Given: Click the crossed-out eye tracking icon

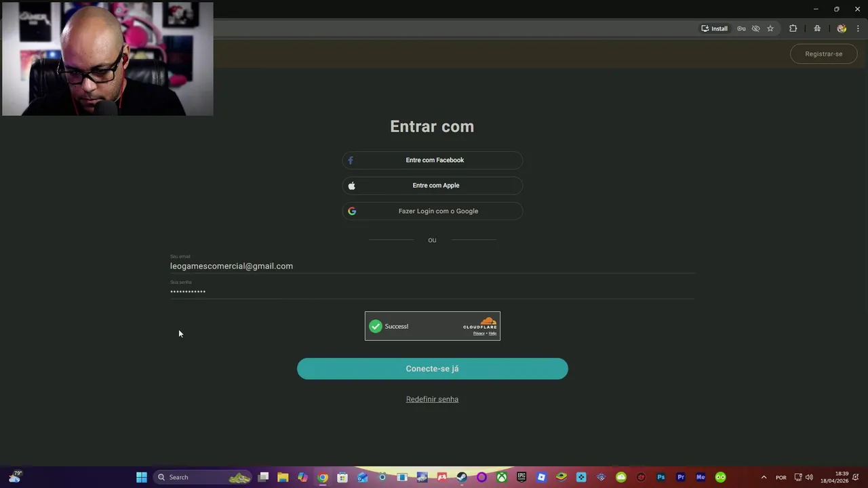Looking at the screenshot, I should point(755,28).
